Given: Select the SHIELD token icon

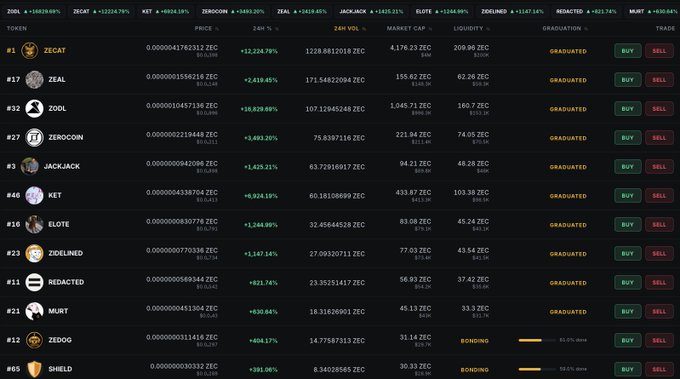Looking at the screenshot, I should (x=34, y=369).
